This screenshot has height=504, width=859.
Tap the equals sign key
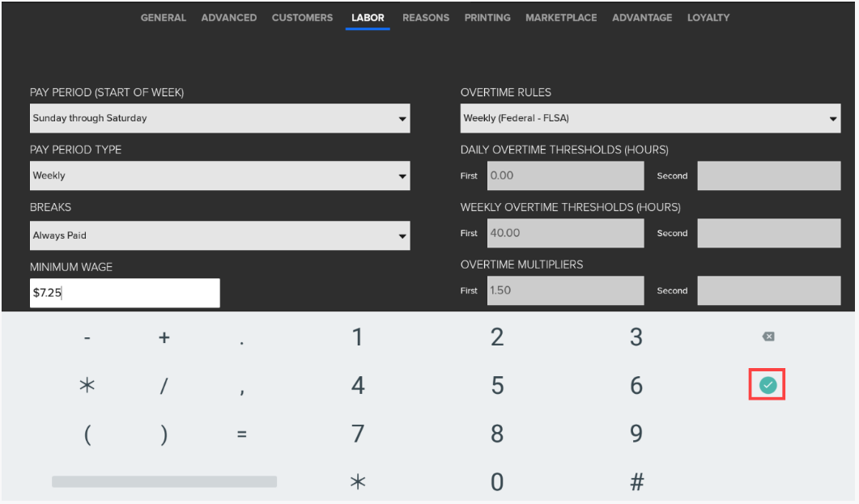241,435
